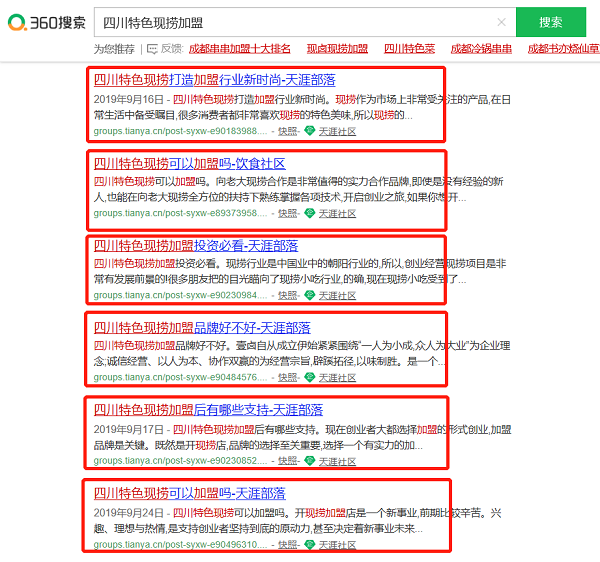
Task: Click the green 天涯社区 badge icon in last result
Action: [x=310, y=545]
